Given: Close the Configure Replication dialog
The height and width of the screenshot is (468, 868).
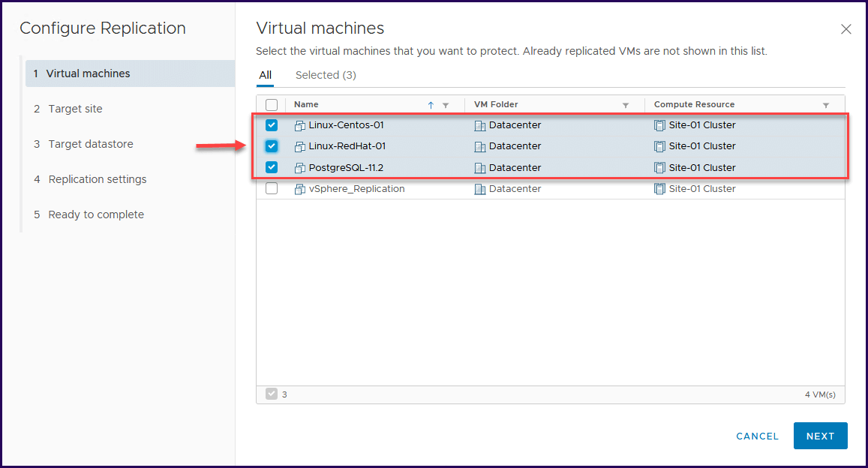Looking at the screenshot, I should click(x=845, y=29).
